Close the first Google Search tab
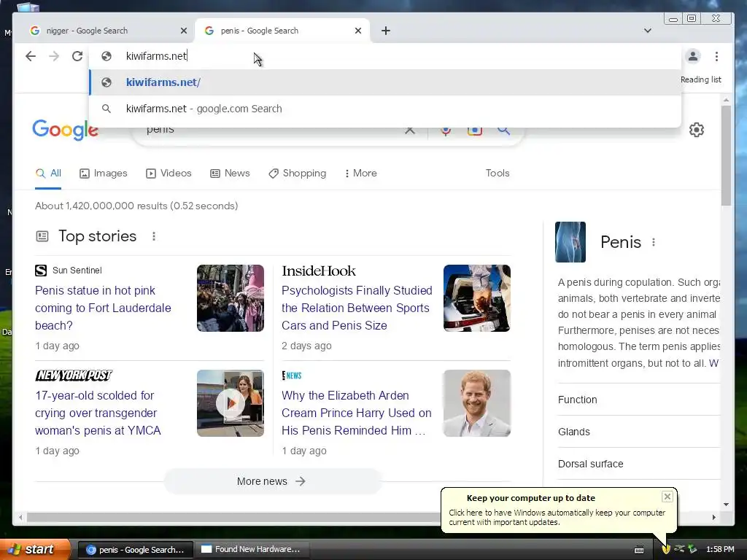The height and width of the screenshot is (560, 747). 184,31
